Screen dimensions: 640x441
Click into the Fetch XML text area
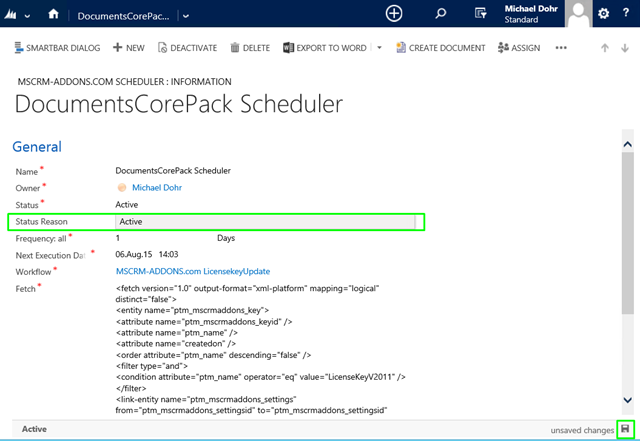point(260,349)
